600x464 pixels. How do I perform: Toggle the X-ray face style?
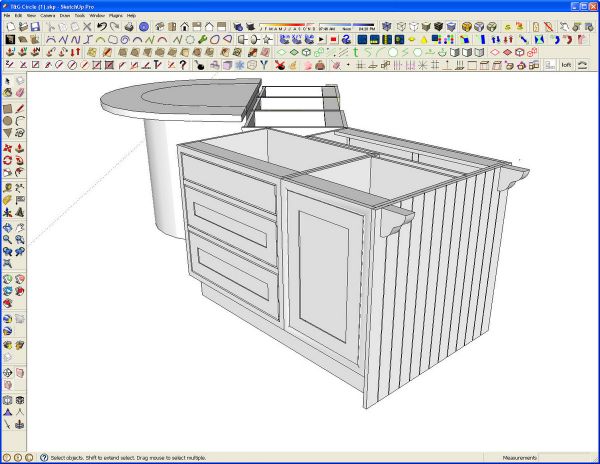tap(386, 26)
